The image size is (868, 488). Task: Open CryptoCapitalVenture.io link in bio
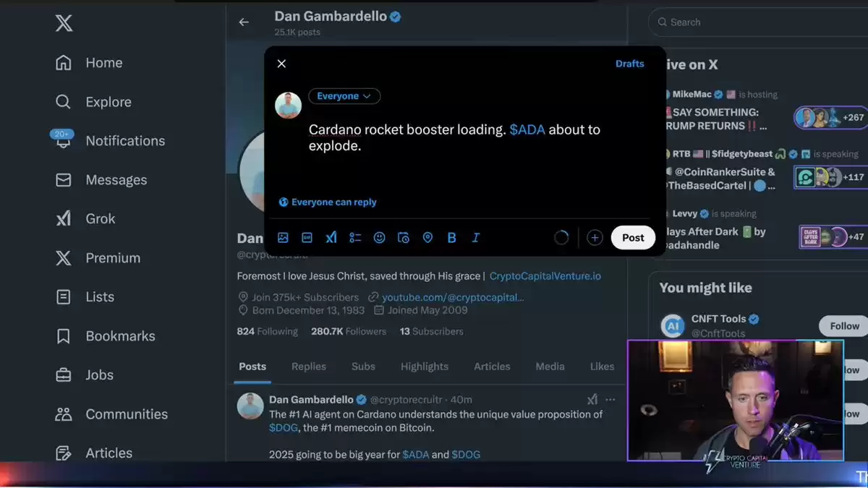545,276
